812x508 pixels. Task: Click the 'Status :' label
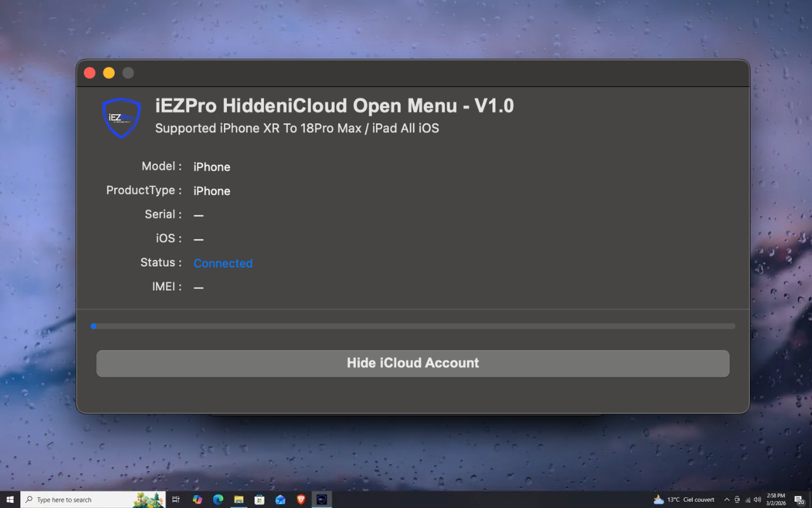tap(161, 263)
